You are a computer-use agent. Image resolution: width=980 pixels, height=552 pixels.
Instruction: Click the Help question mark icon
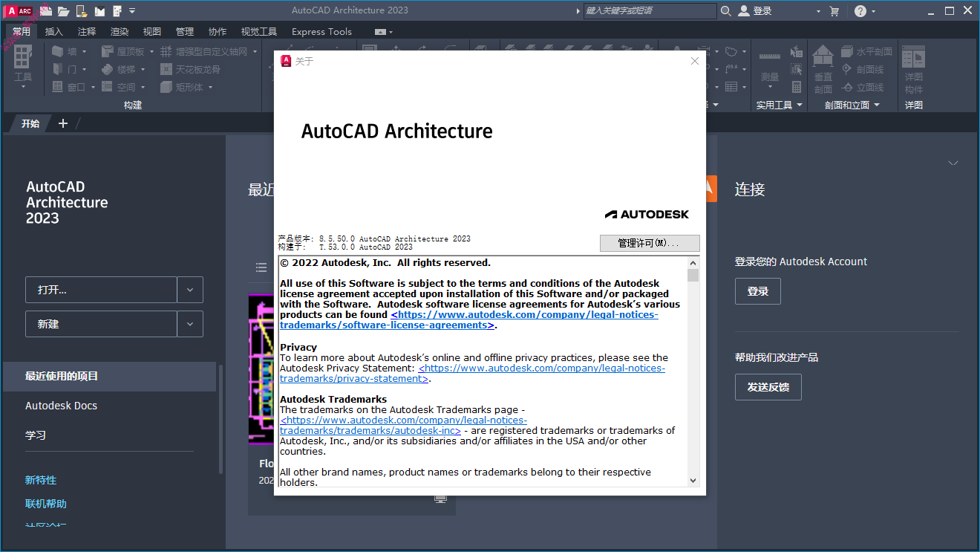coord(860,11)
